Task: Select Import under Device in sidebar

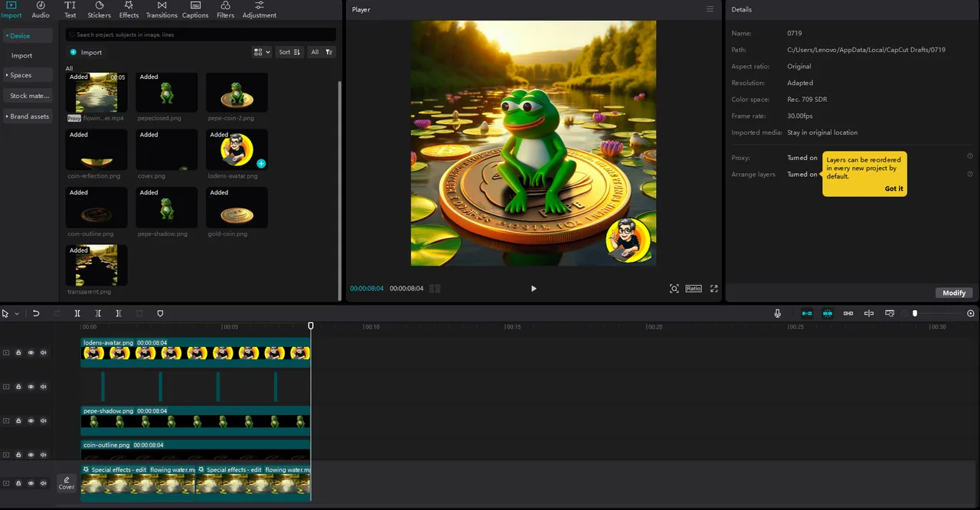Action: (x=21, y=55)
